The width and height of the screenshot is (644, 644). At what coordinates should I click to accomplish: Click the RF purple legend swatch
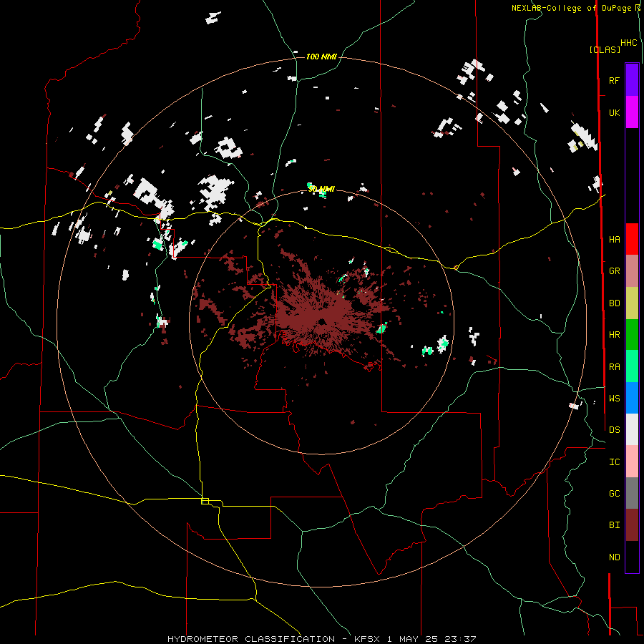[x=632, y=80]
